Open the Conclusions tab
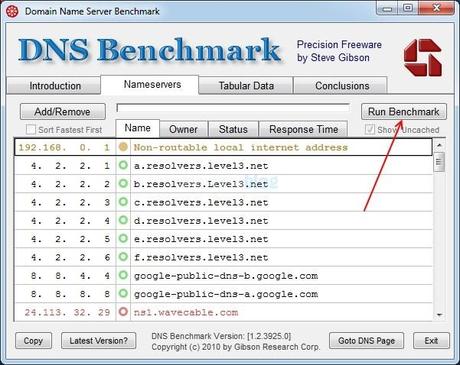The height and width of the screenshot is (365, 460). 341,86
